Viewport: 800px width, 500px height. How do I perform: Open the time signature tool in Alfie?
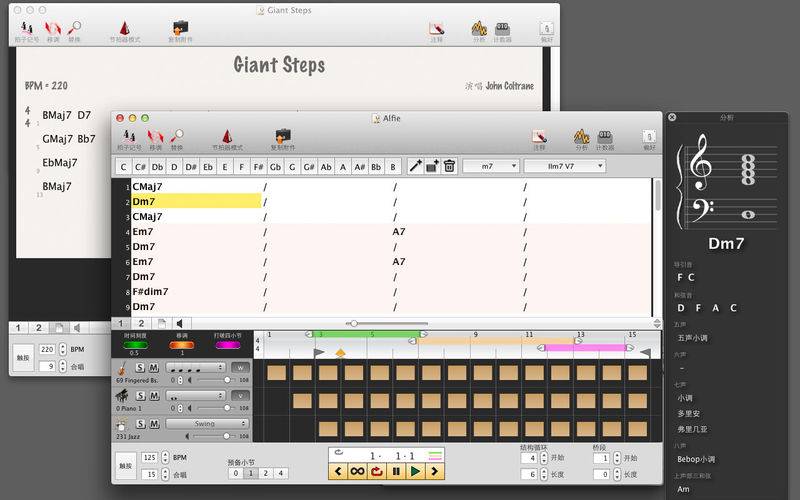click(129, 137)
